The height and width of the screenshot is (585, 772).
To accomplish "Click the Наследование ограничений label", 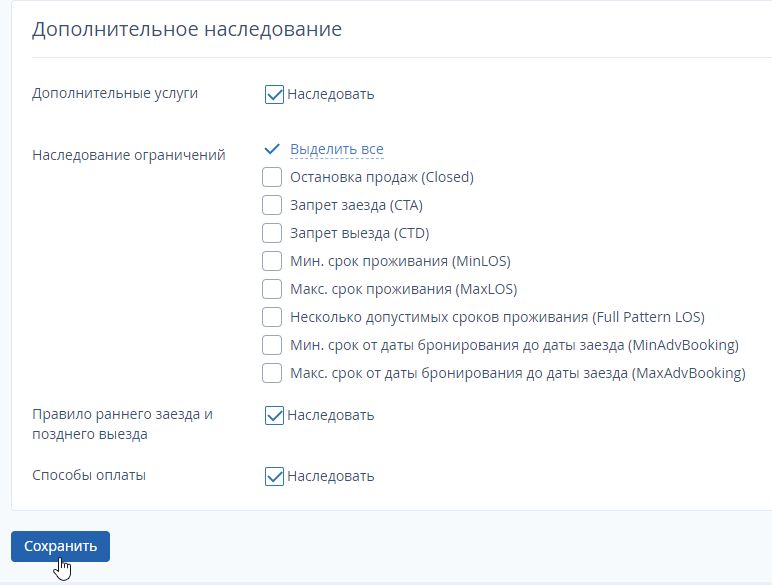I will (129, 155).
